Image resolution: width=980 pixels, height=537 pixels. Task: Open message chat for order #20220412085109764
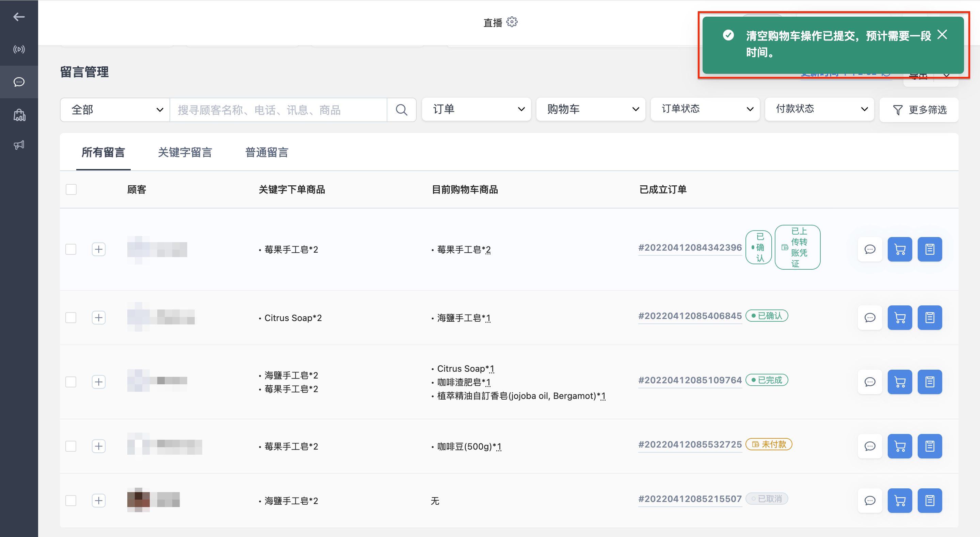tap(870, 382)
